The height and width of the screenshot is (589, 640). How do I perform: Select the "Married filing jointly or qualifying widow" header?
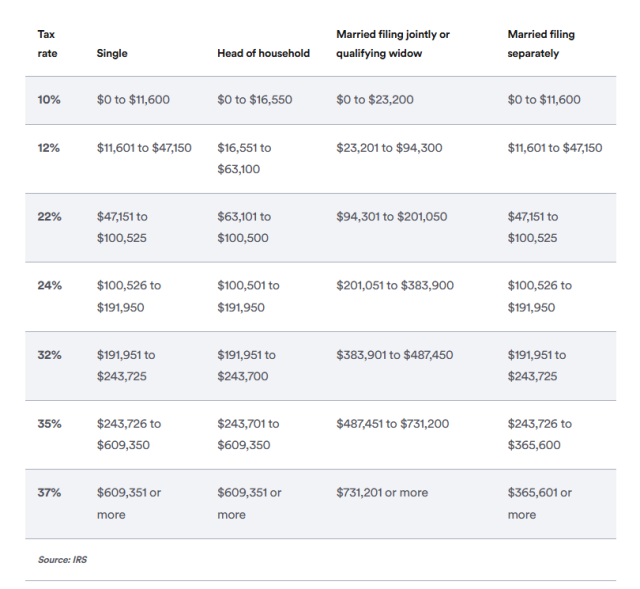click(x=393, y=43)
